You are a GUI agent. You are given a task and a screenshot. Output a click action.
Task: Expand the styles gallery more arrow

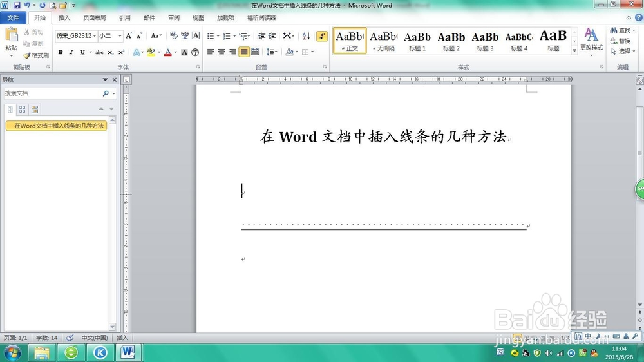tap(574, 50)
